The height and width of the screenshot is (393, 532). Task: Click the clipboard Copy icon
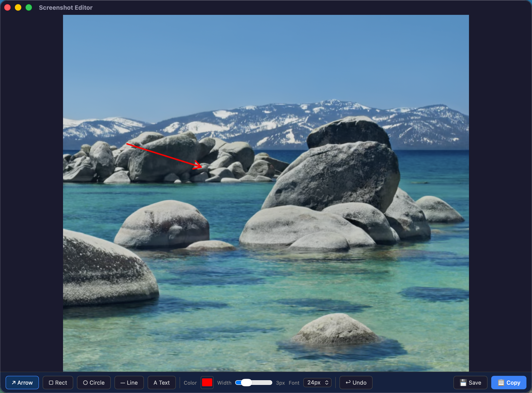tap(501, 383)
